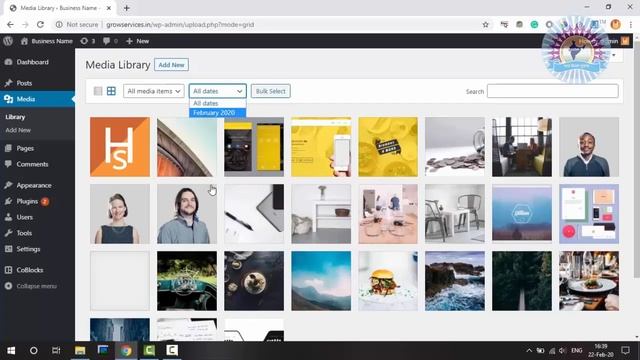Open the Add New media submenu link
The image size is (640, 360).
click(18, 130)
